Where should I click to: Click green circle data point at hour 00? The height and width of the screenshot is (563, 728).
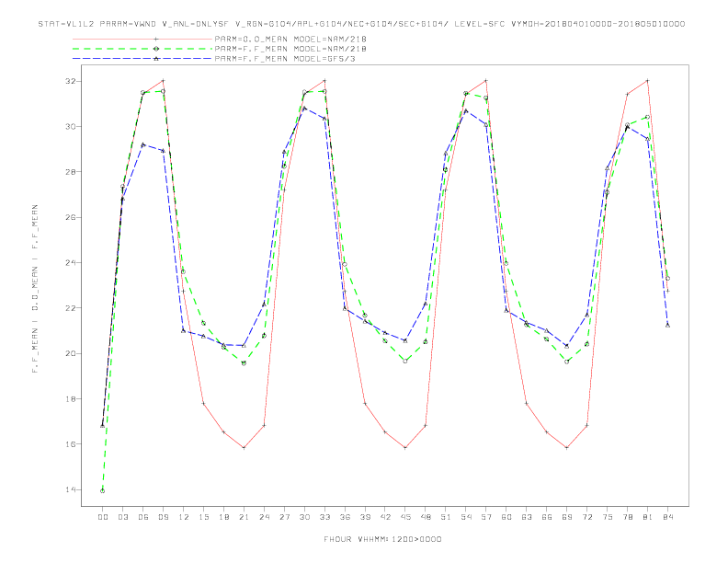[x=103, y=491]
